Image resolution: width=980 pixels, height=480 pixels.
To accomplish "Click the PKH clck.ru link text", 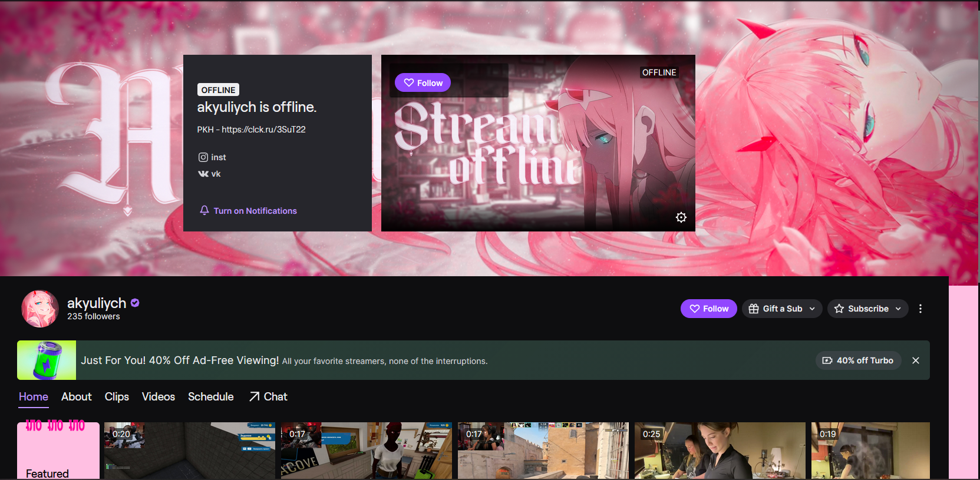I will 252,130.
